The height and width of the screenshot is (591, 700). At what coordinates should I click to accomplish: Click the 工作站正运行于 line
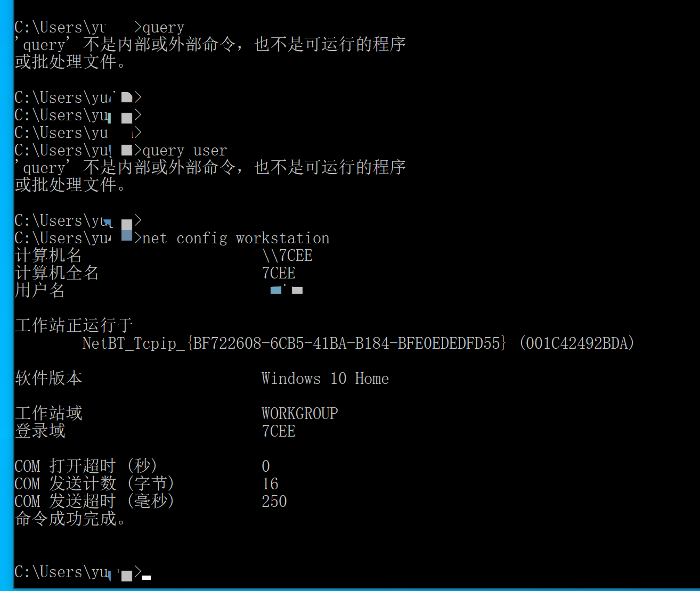[x=74, y=325]
